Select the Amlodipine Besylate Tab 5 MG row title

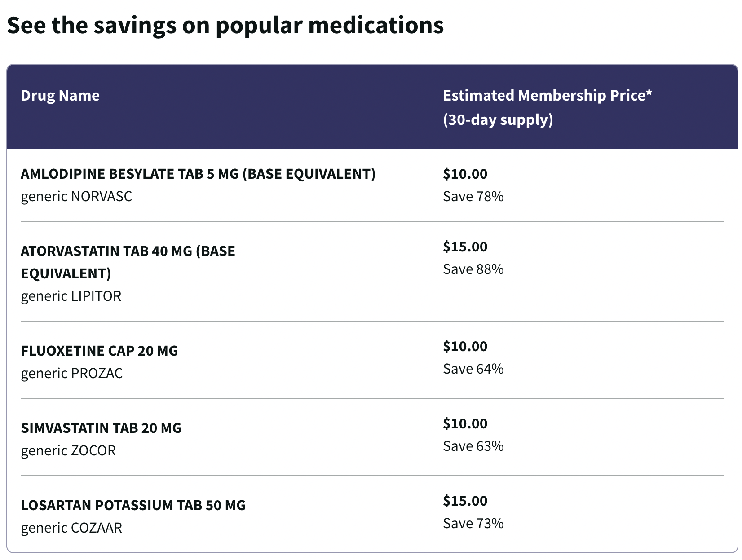click(198, 174)
